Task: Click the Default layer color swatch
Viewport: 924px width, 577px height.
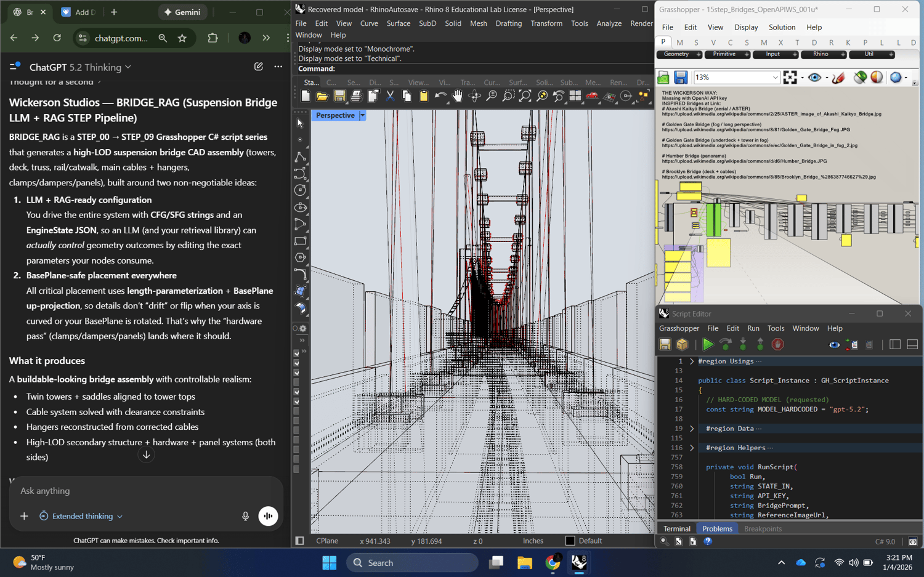Action: coord(570,541)
